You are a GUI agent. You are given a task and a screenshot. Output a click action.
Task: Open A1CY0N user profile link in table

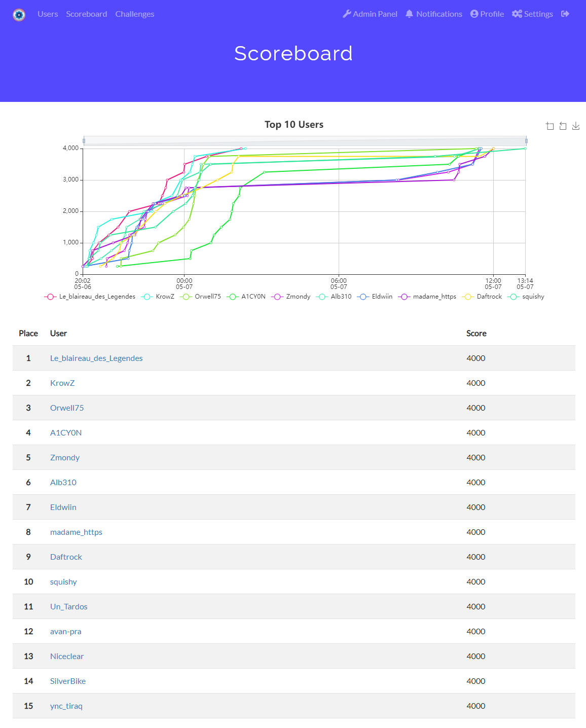[66, 433]
